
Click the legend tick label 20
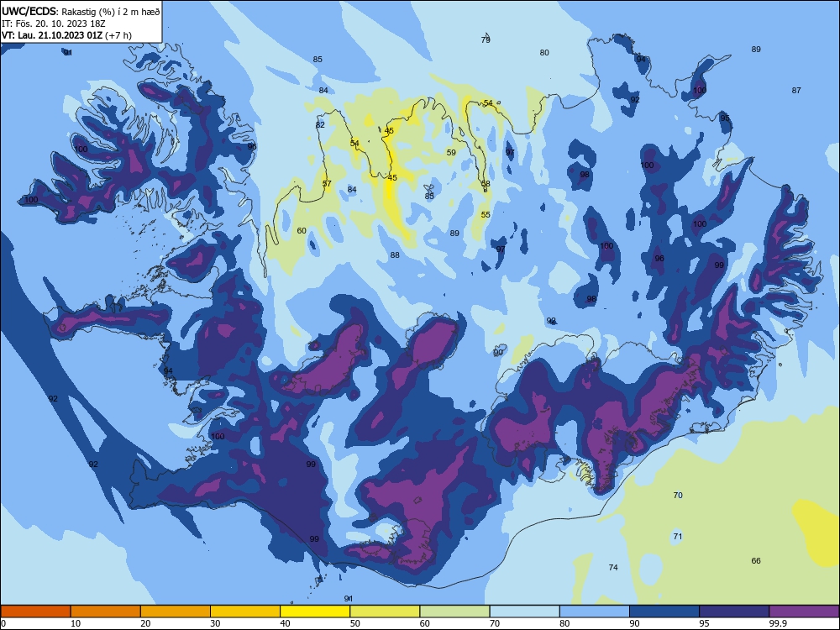(x=145, y=623)
